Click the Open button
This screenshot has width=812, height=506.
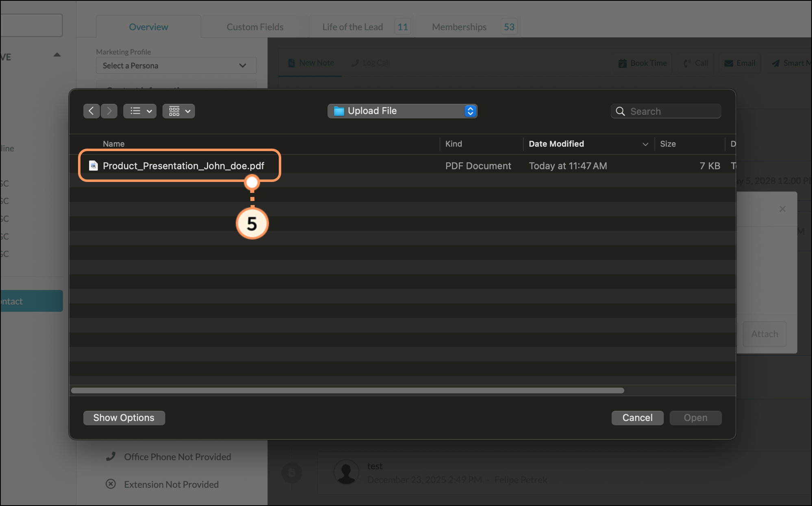[695, 418]
